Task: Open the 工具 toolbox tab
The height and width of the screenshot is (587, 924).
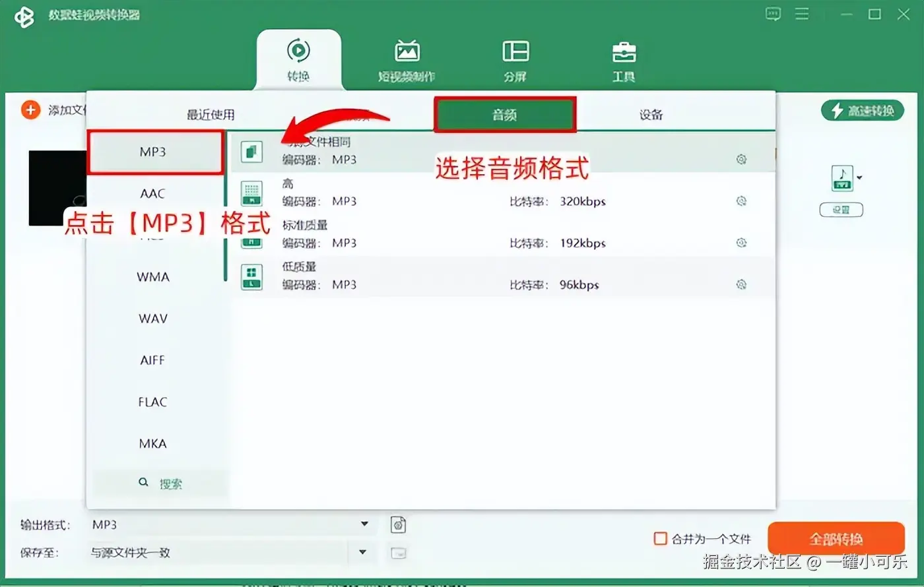Action: click(x=624, y=60)
